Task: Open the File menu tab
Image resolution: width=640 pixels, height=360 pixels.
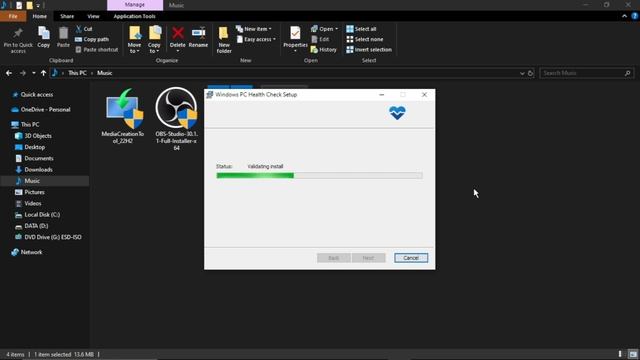Action: (x=13, y=16)
